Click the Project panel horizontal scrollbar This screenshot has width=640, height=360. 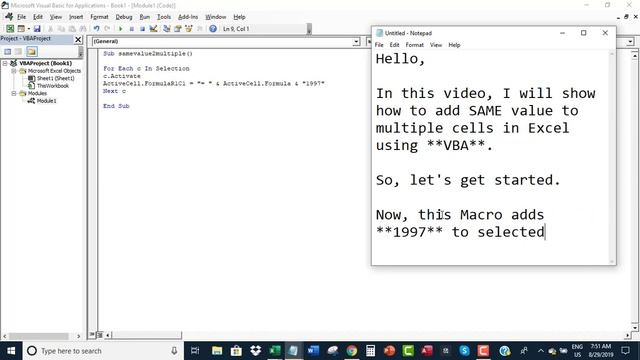pos(39,336)
